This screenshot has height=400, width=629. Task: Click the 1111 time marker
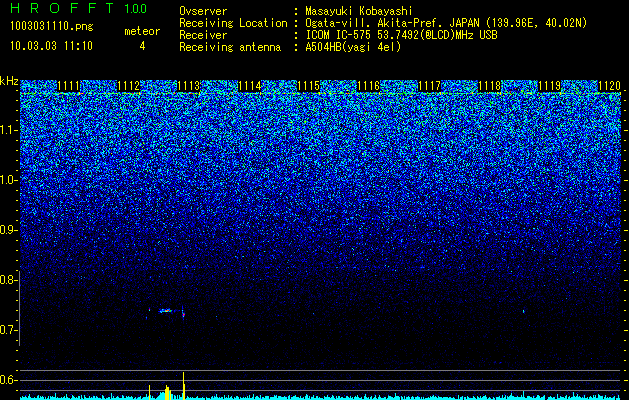[69, 85]
